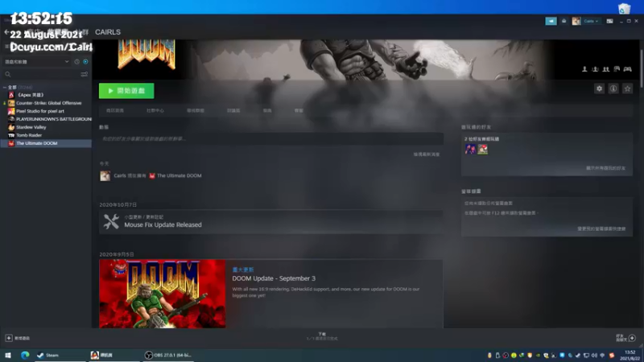This screenshot has height=362, width=644.
Task: Click the activity post input field
Action: [271, 138]
